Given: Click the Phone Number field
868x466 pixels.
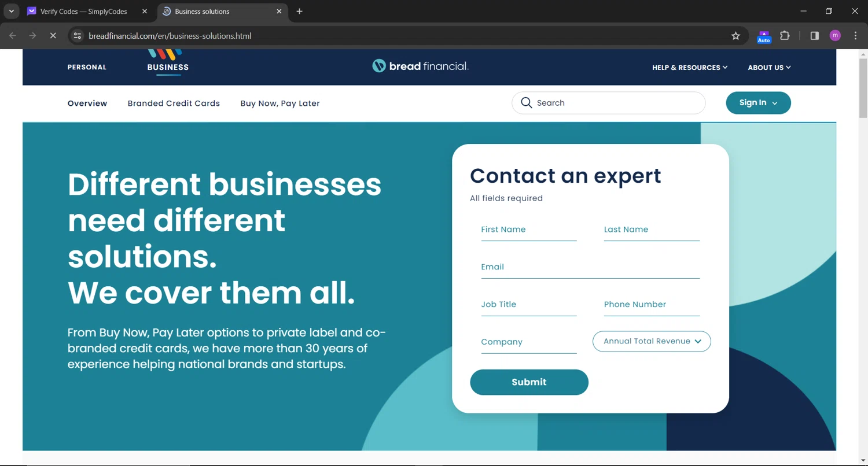Looking at the screenshot, I should pos(652,305).
